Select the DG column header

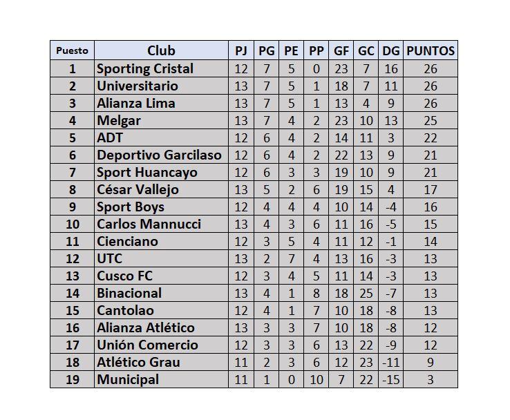tap(390, 50)
